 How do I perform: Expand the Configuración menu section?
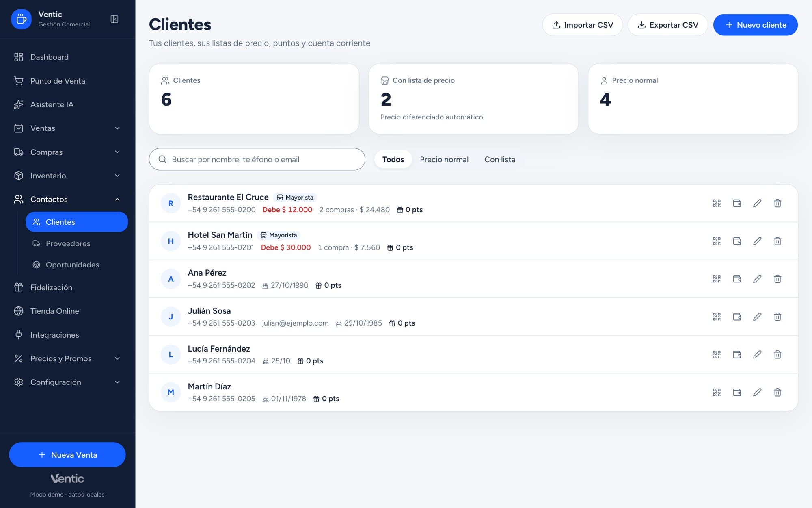point(67,382)
